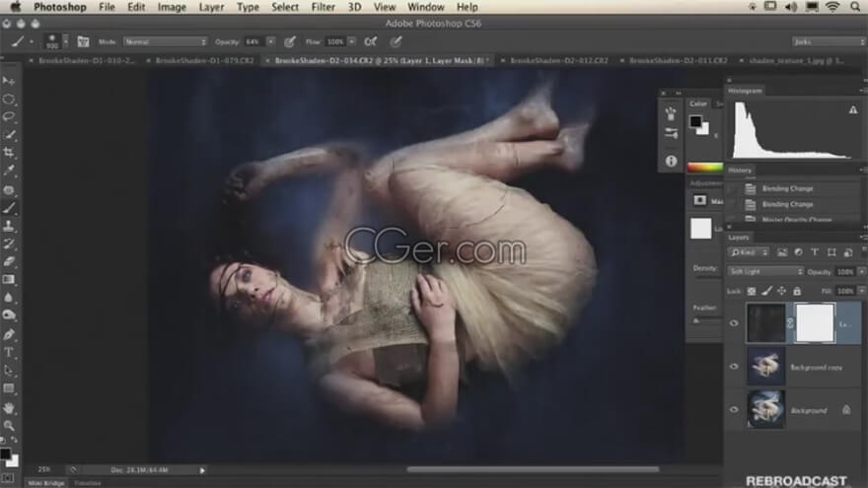Hide the Background copy layer
Image resolution: width=868 pixels, height=488 pixels.
[x=734, y=367]
